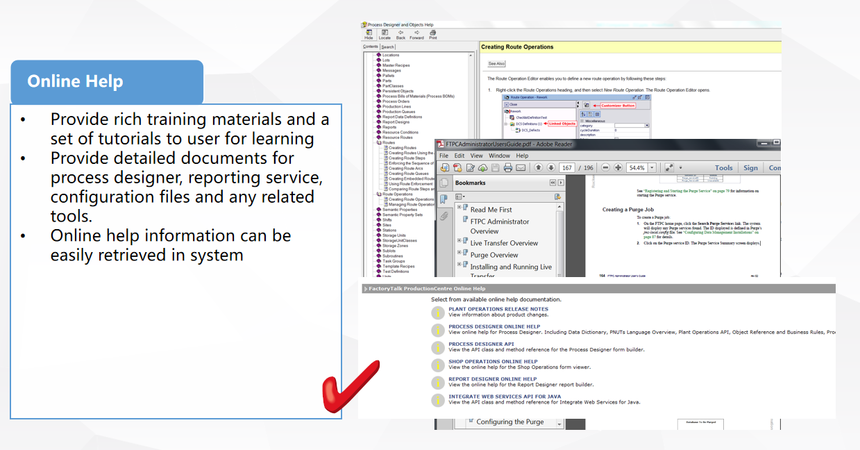Open the Sign pane in Adobe Reader
This screenshot has width=860, height=450.
coord(750,168)
